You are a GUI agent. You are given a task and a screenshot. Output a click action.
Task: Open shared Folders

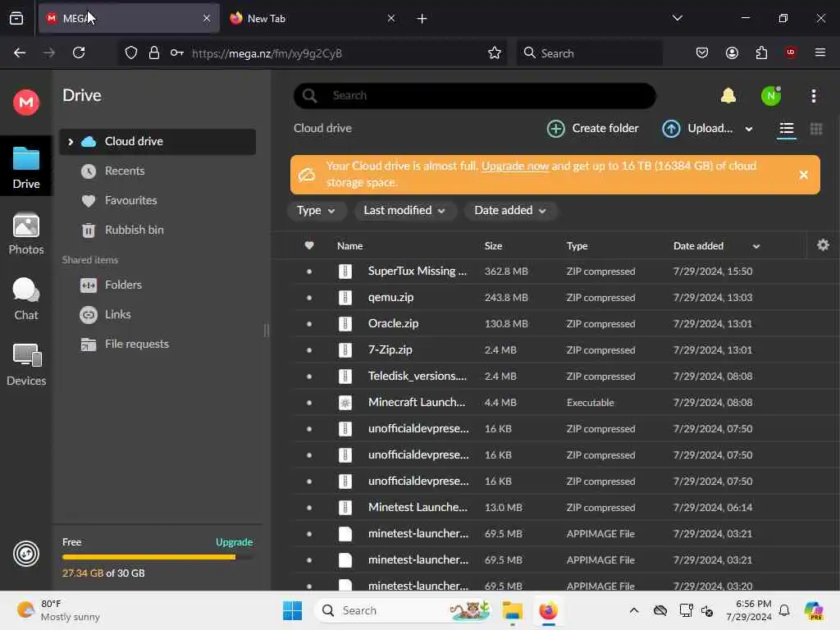point(123,285)
